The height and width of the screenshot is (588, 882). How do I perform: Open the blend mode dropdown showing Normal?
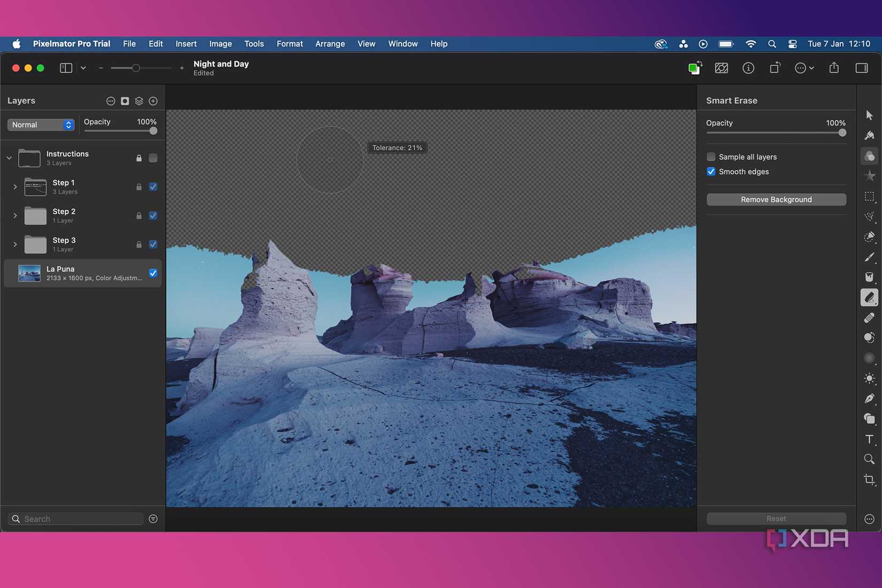41,125
